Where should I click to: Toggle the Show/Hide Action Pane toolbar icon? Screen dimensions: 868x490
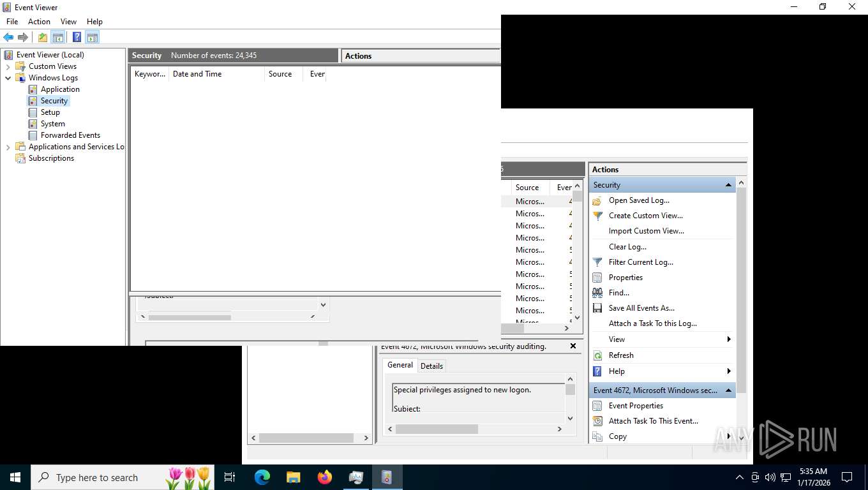[93, 37]
